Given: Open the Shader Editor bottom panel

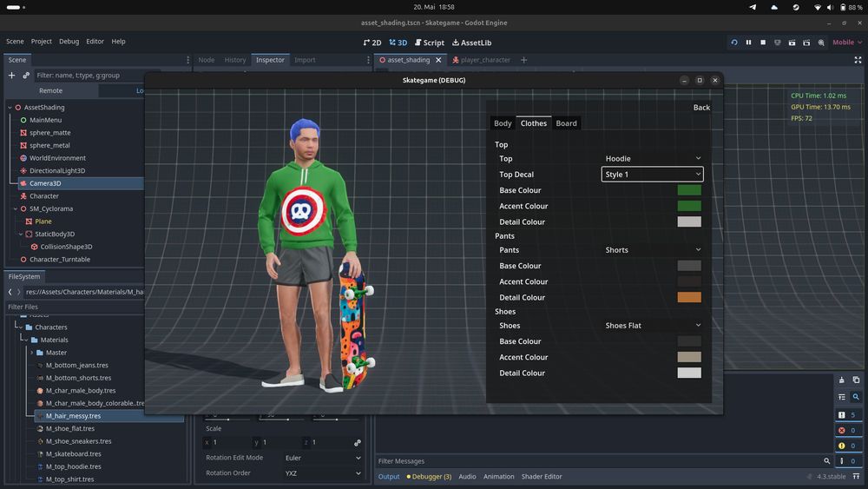Looking at the screenshot, I should point(542,476).
